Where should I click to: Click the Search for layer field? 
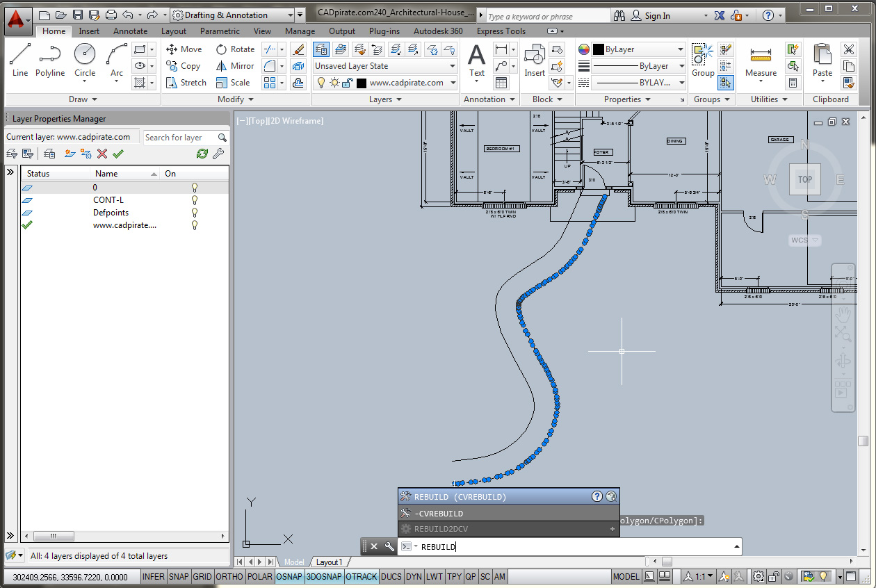(x=186, y=138)
